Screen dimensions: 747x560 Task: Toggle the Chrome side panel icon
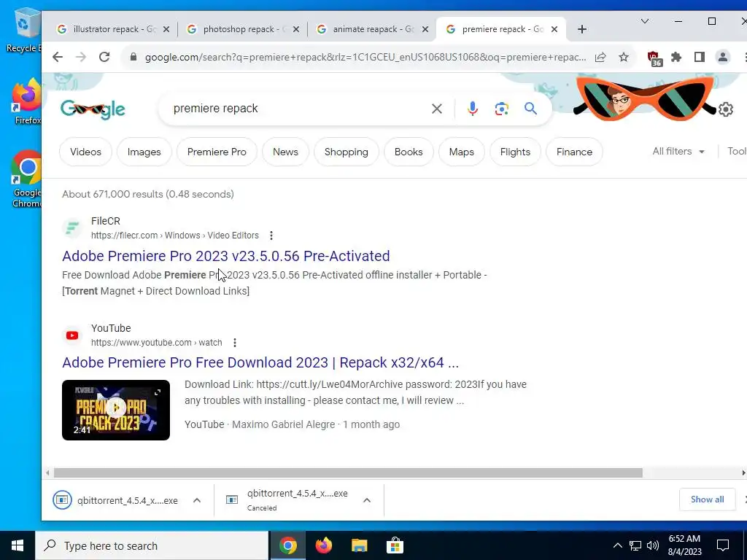(x=700, y=57)
